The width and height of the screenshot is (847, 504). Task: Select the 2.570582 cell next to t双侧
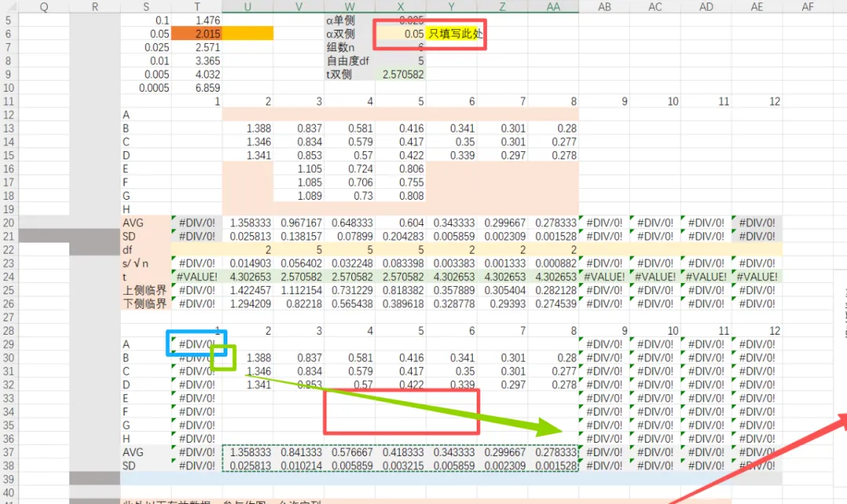pos(400,74)
